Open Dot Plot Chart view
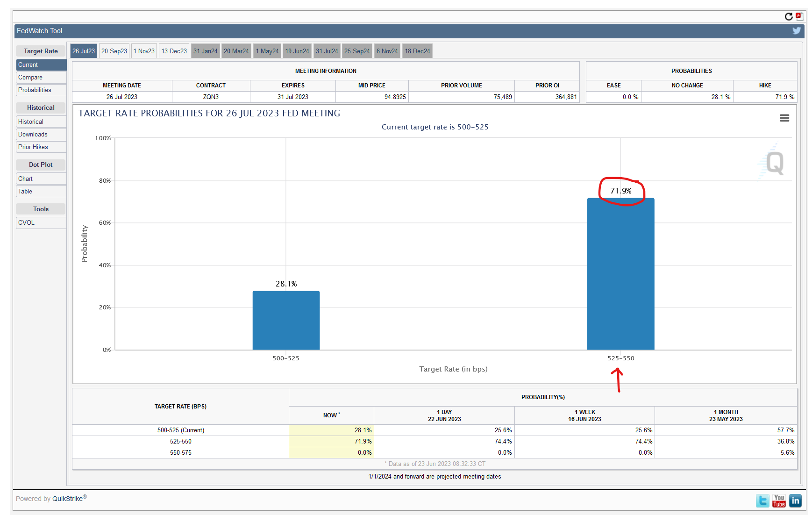 (25, 179)
